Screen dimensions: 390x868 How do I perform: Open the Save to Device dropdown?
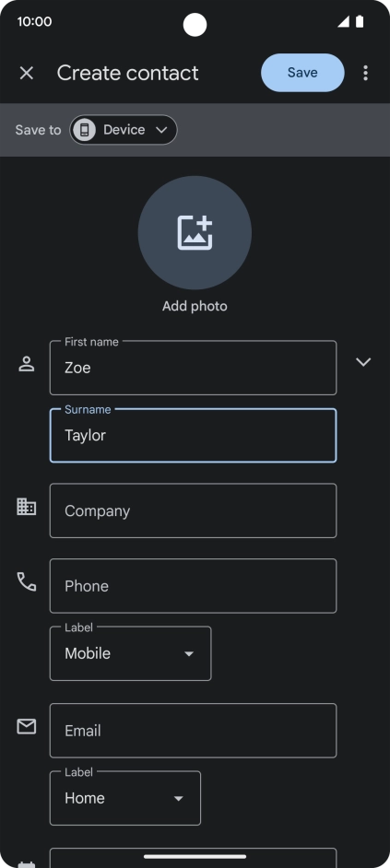(124, 130)
